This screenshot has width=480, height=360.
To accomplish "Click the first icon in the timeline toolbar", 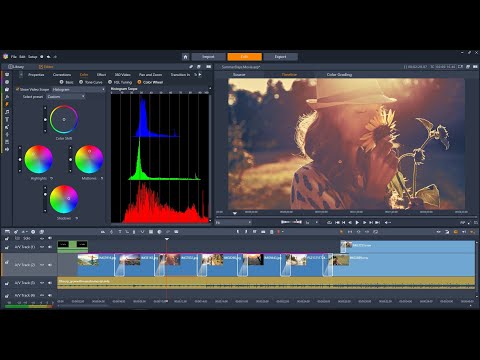I will [x=7, y=232].
